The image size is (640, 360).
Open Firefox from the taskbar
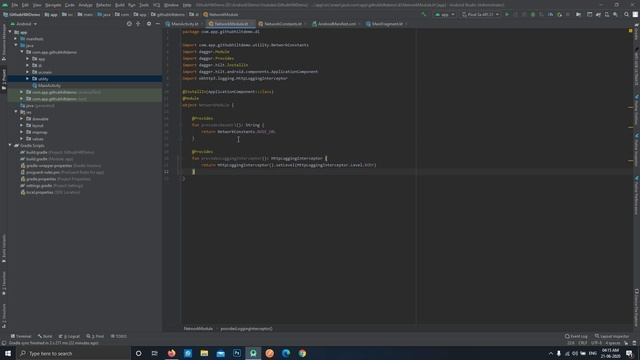pyautogui.click(x=171, y=353)
